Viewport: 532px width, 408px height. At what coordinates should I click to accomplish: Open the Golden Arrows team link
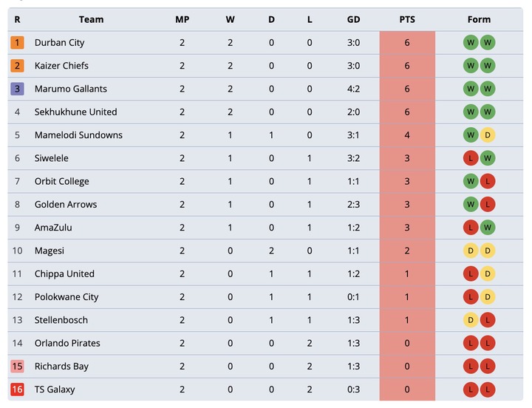66,204
